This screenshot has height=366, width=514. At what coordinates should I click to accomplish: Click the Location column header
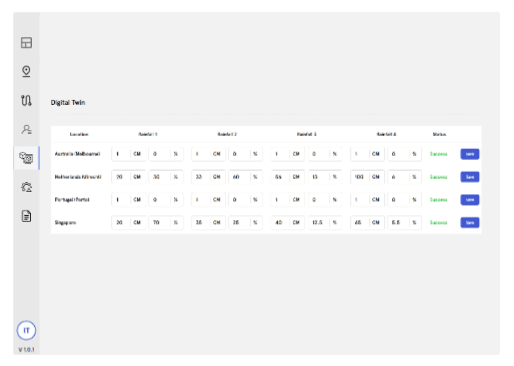click(x=79, y=134)
